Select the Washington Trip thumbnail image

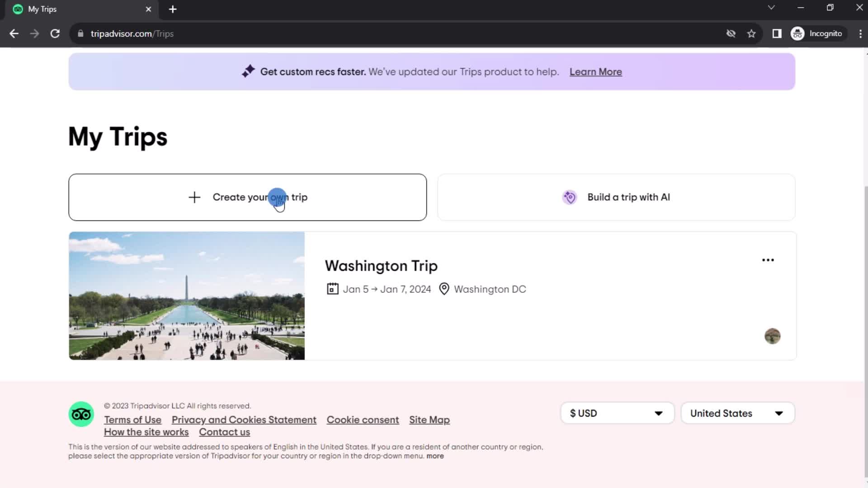(x=187, y=296)
